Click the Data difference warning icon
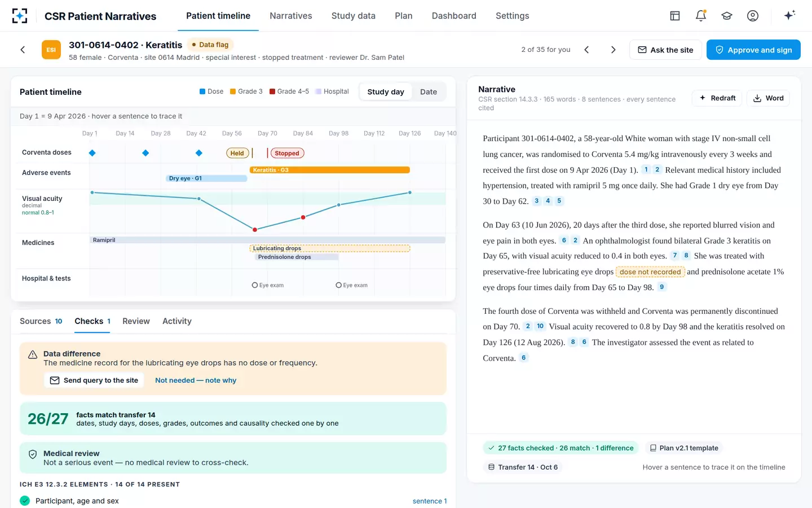Viewport: 812px width, 508px height. (x=33, y=354)
